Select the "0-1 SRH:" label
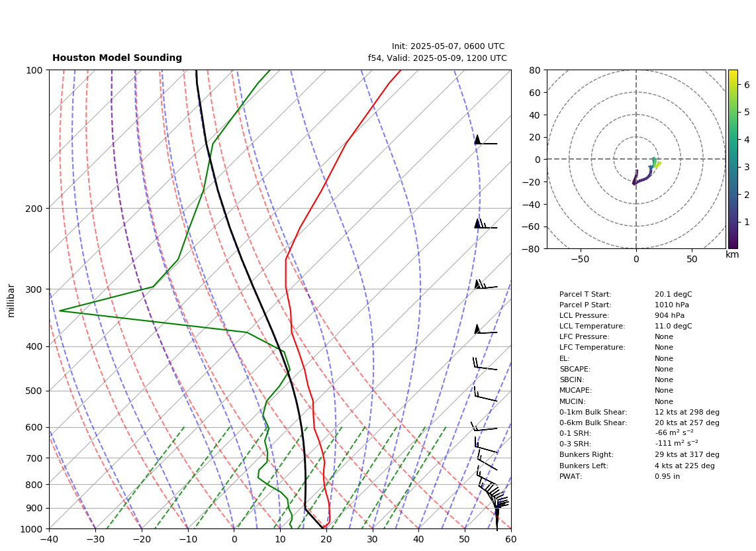Image resolution: width=756 pixels, height=551 pixels. click(575, 433)
